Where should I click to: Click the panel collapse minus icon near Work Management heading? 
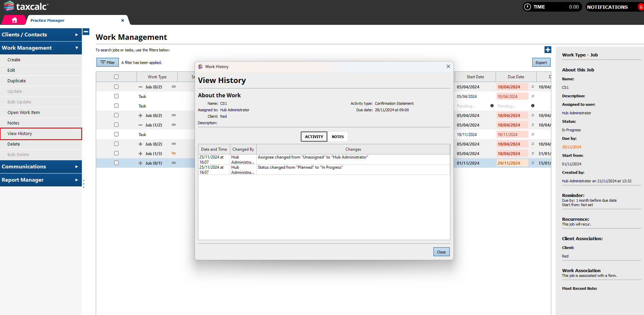[x=86, y=32]
